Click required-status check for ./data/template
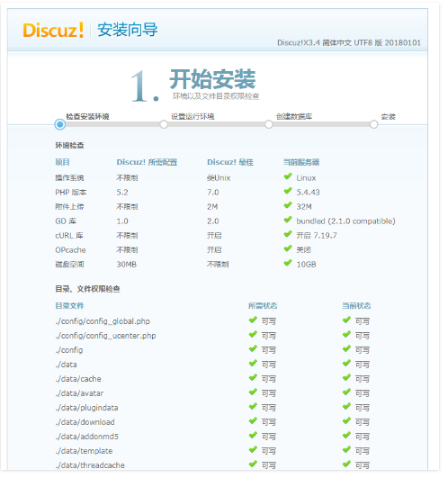This screenshot has height=478, width=448. coord(253,450)
